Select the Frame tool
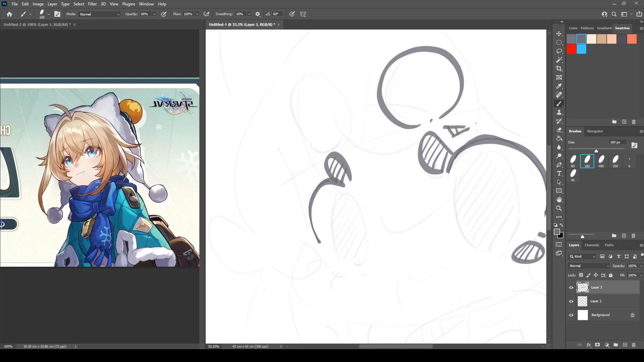644x362 pixels. point(559,77)
